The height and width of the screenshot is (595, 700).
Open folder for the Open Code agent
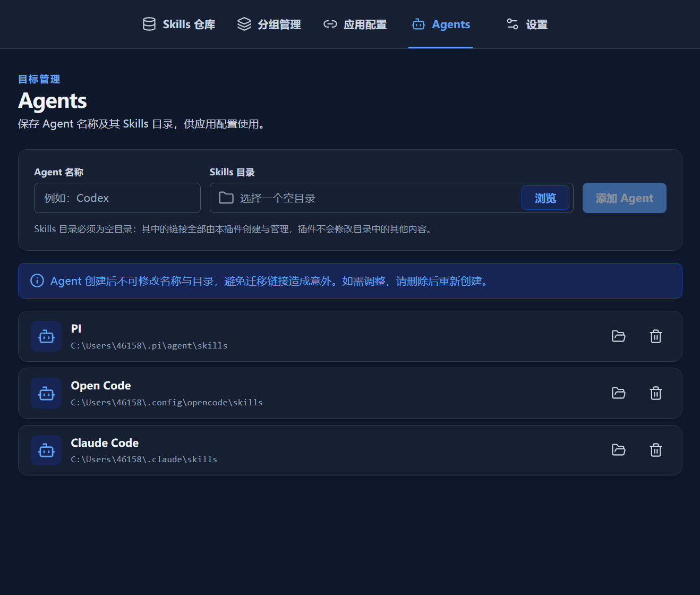619,393
